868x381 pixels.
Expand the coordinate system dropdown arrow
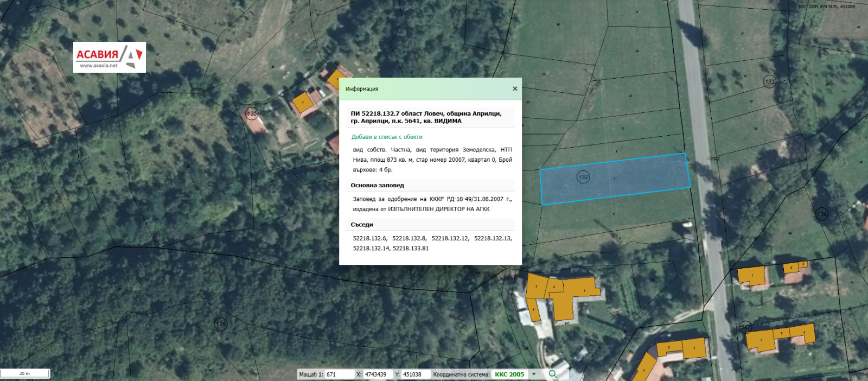pos(534,374)
